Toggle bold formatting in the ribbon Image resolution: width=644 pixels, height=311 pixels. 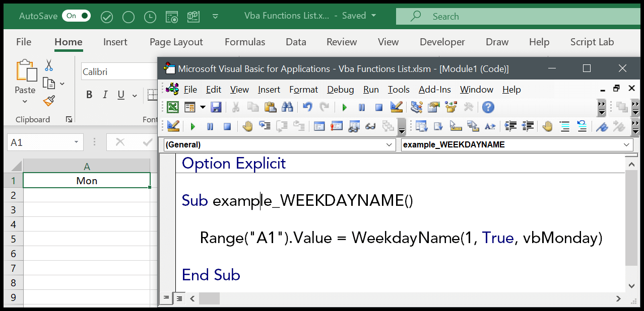pos(89,94)
